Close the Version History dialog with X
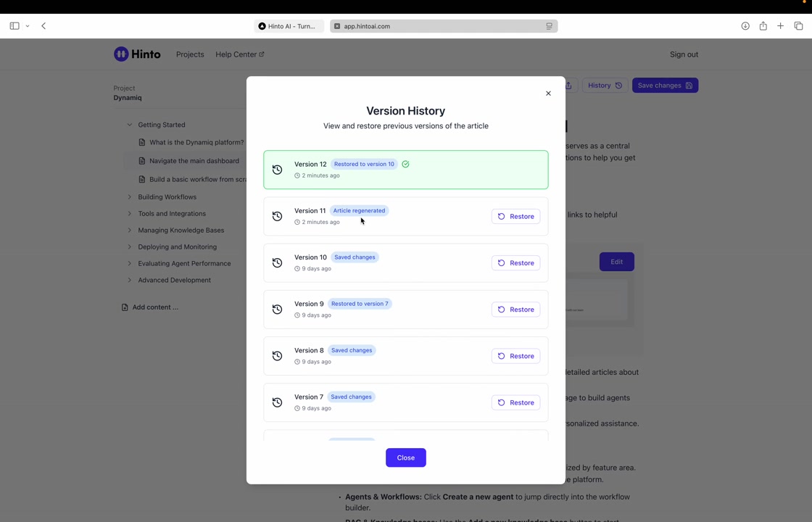812x522 pixels. click(548, 94)
